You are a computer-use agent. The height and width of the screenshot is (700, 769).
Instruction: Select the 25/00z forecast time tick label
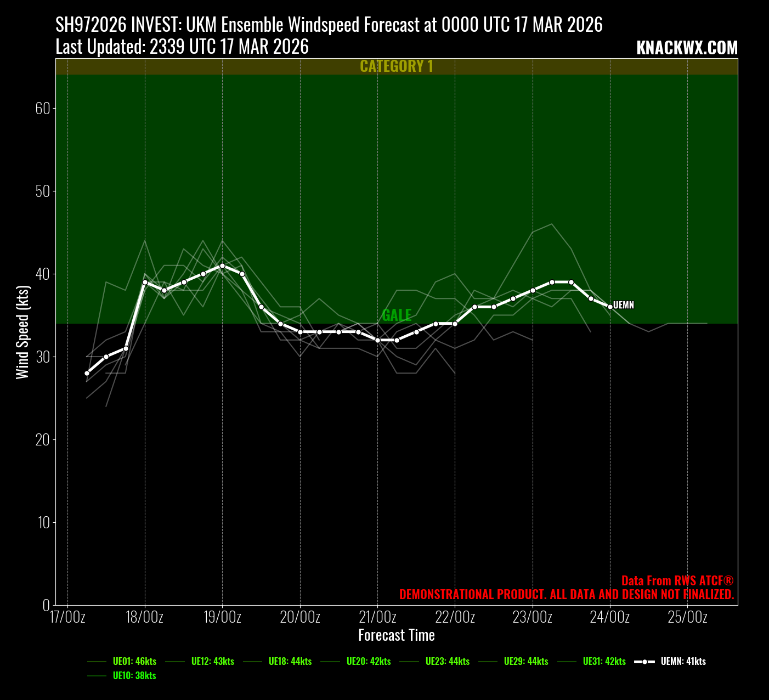tap(687, 617)
